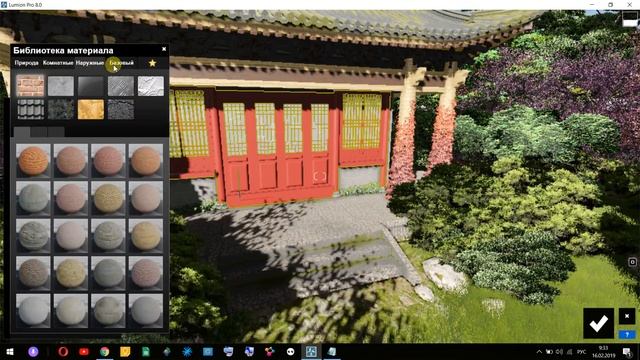
Task: Close the Библиотека материала panel
Action: [164, 49]
